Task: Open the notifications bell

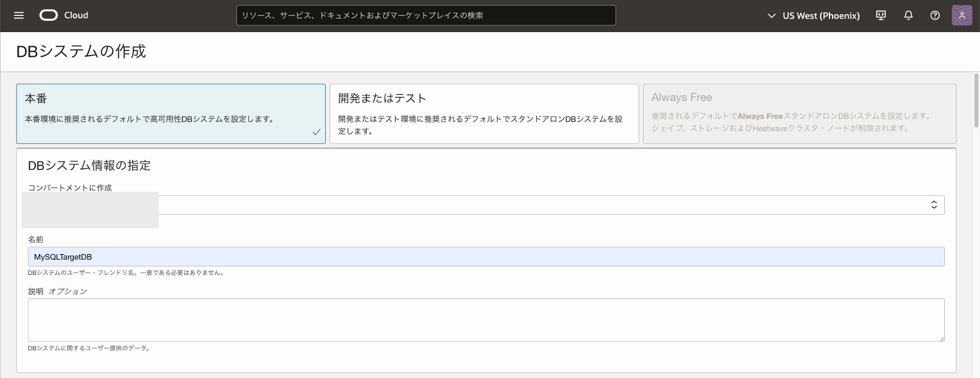Action: click(x=908, y=15)
